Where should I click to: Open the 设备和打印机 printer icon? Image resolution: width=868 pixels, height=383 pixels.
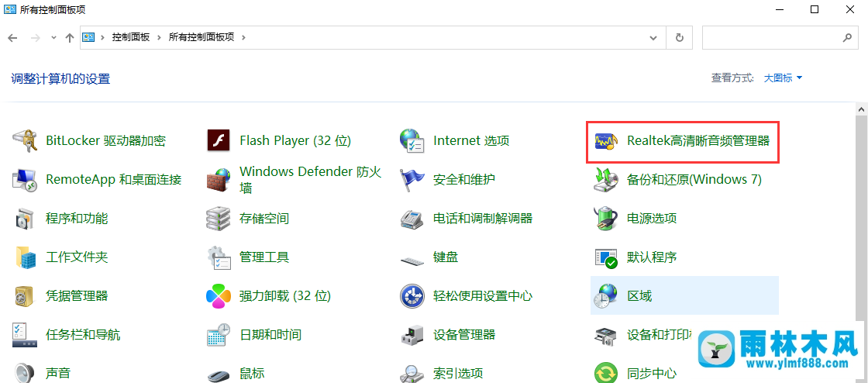(x=605, y=336)
